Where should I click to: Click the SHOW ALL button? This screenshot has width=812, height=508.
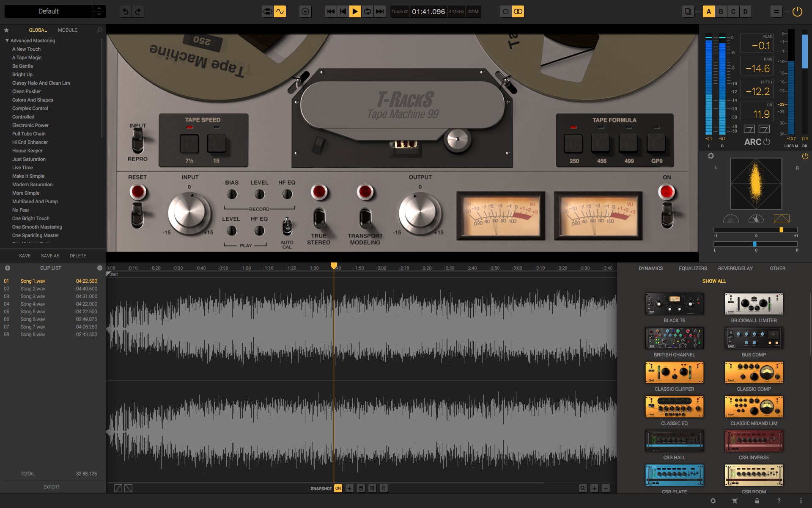point(713,281)
